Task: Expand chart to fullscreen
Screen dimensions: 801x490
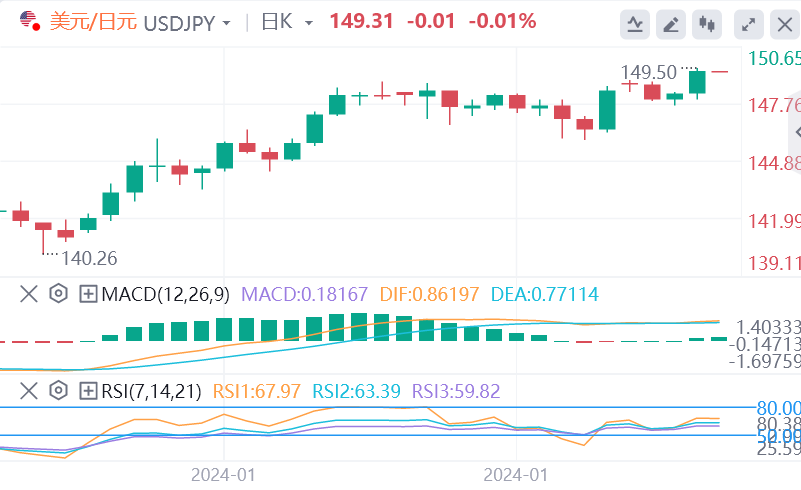Action: 746,22
